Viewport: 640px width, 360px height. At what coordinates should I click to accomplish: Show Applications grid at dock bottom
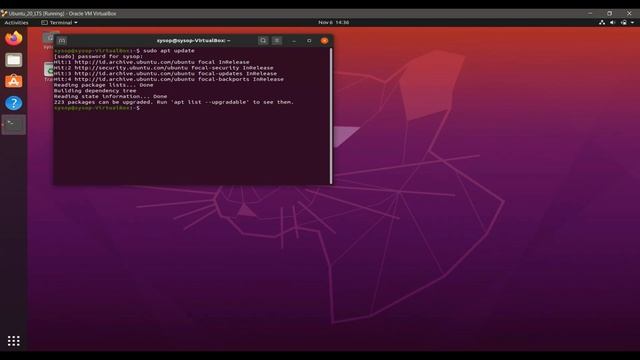pos(13,341)
